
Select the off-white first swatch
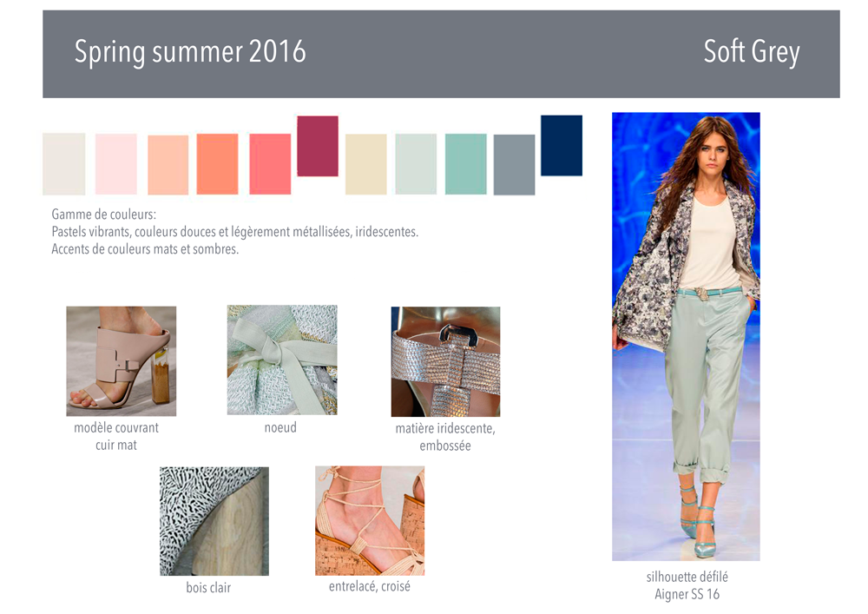[x=64, y=164]
